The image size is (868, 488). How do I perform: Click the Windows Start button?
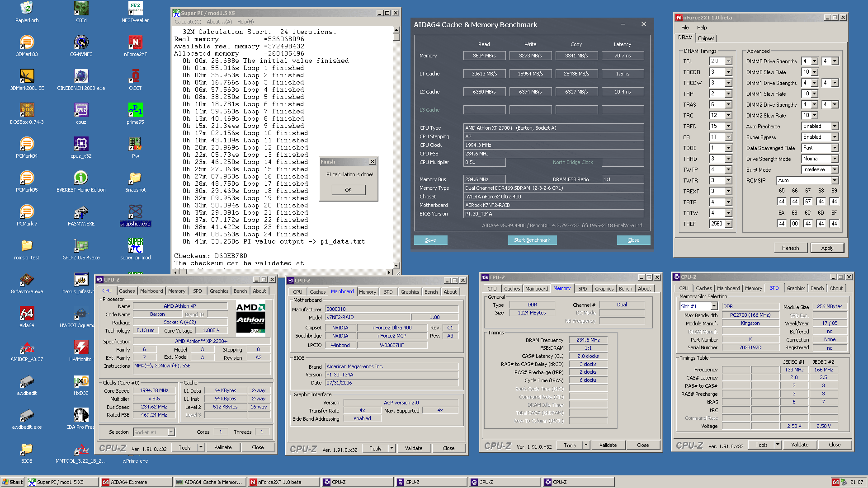click(x=13, y=482)
